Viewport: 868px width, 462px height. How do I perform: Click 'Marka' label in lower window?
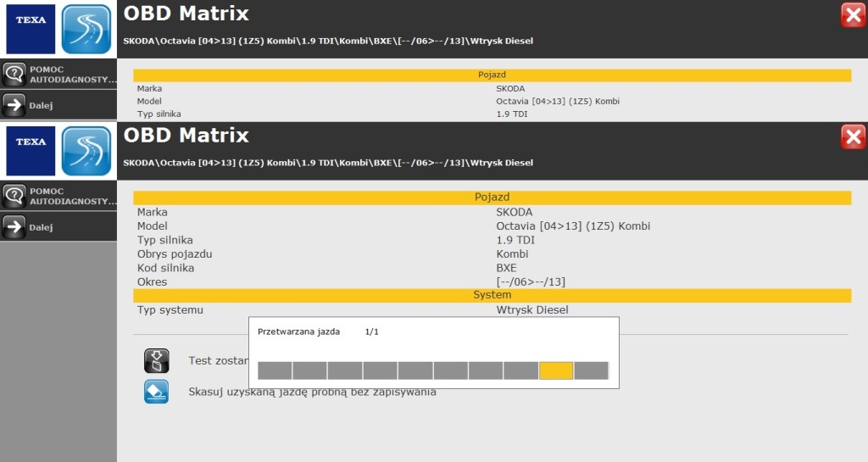click(153, 212)
